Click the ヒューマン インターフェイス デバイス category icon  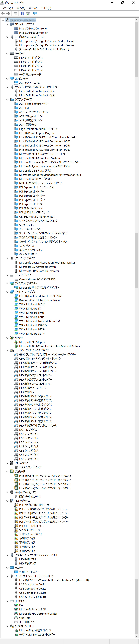[12, 350]
